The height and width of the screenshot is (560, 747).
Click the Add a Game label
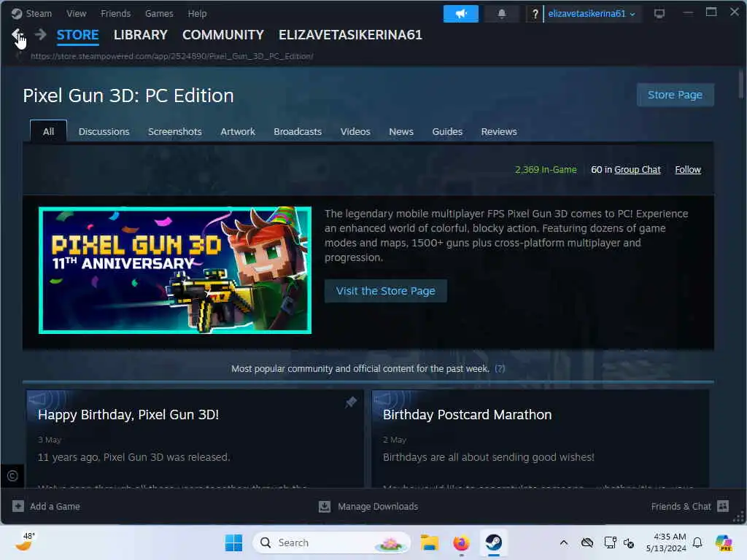(x=55, y=506)
